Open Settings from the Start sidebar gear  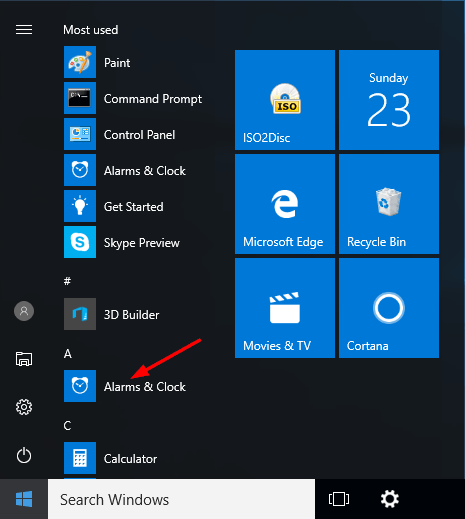tap(24, 407)
